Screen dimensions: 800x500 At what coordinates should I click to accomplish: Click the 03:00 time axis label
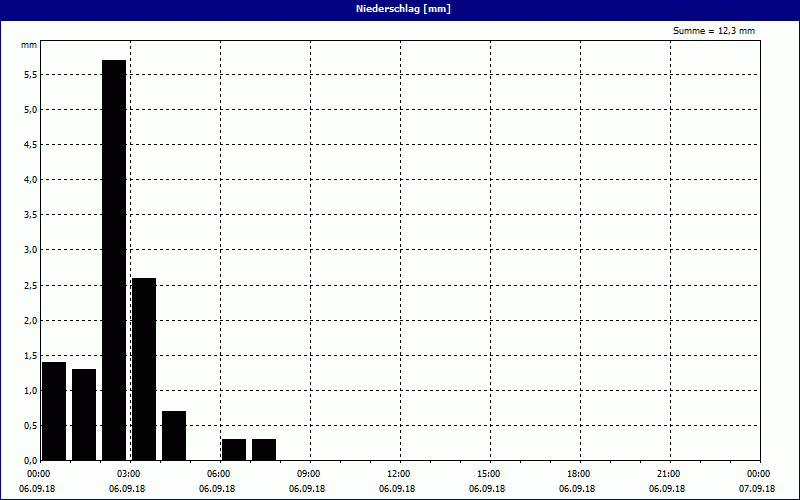(128, 473)
